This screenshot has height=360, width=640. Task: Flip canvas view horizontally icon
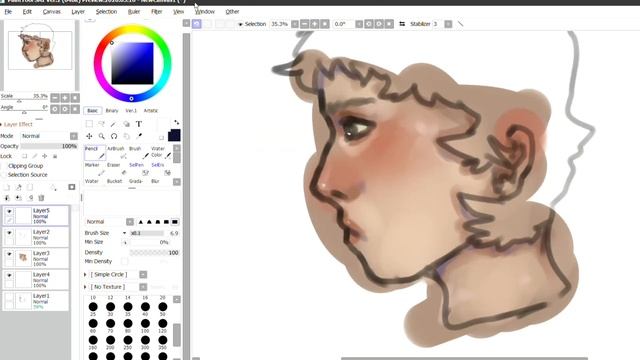[402, 24]
